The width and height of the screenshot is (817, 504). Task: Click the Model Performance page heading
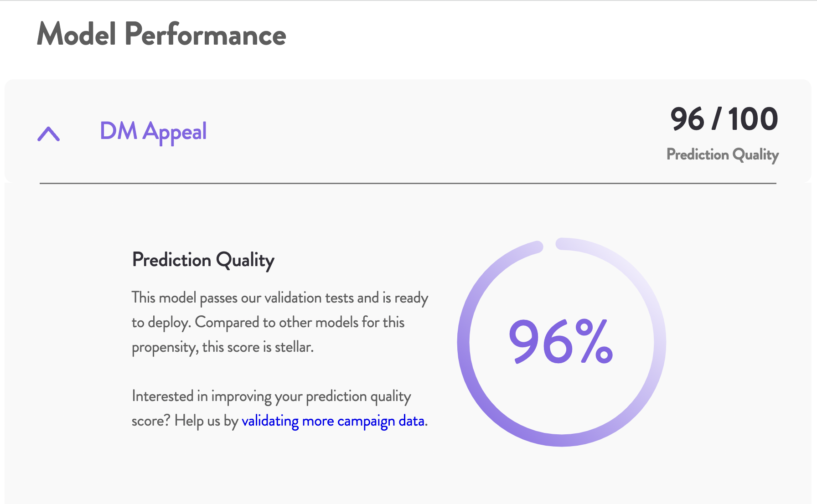click(161, 34)
